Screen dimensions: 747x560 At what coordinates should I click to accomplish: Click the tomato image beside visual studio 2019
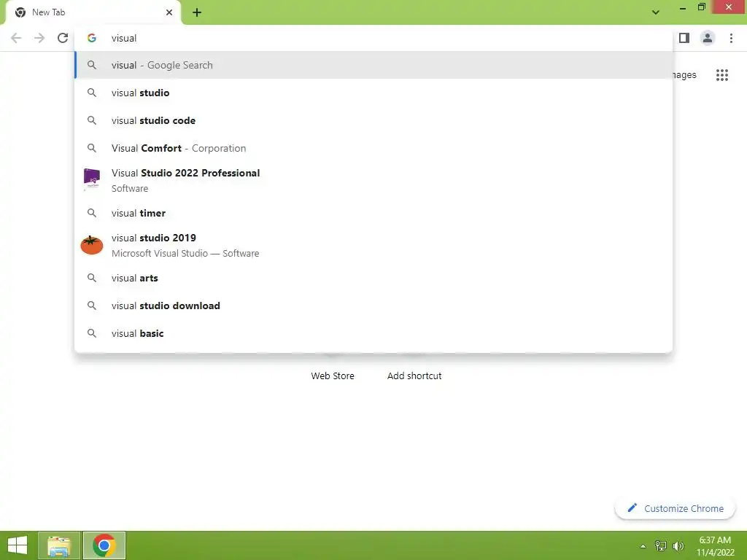pos(92,245)
